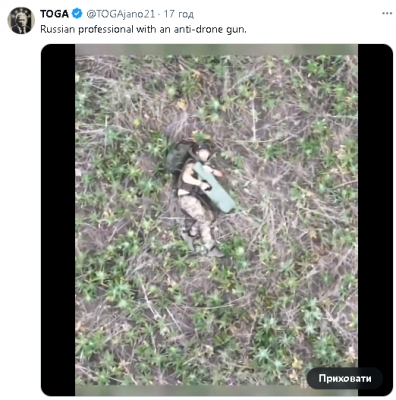Click the right black letterbox bar of the video
Viewport: 396px width, 400px height.
(375, 207)
